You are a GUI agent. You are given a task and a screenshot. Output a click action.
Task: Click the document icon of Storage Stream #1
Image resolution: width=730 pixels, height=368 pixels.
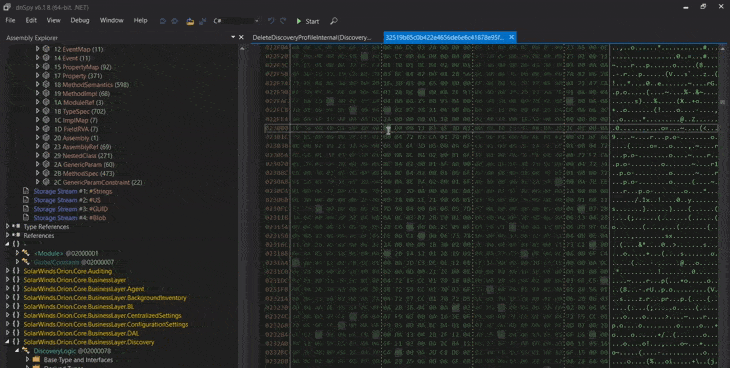pos(26,191)
